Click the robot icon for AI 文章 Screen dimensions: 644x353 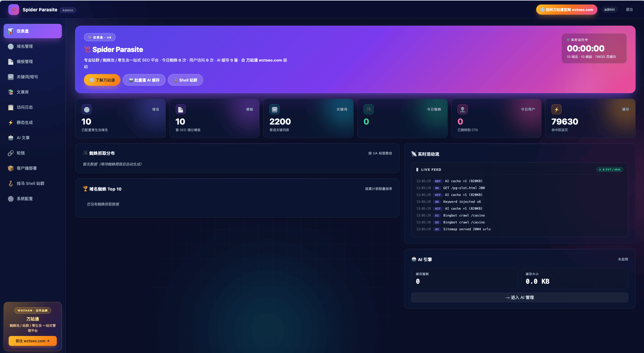[11, 138]
